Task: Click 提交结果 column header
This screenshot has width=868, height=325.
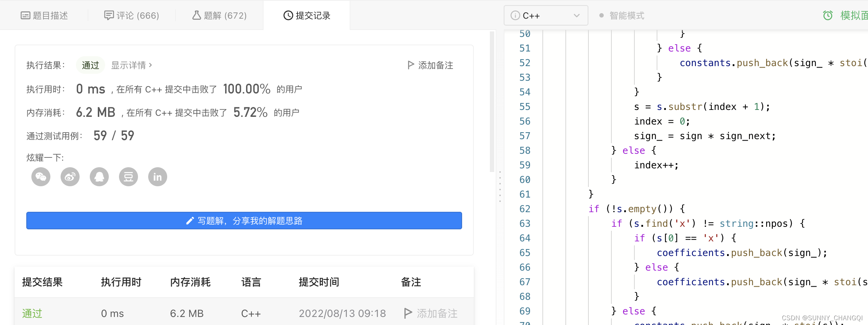Action: click(x=42, y=282)
